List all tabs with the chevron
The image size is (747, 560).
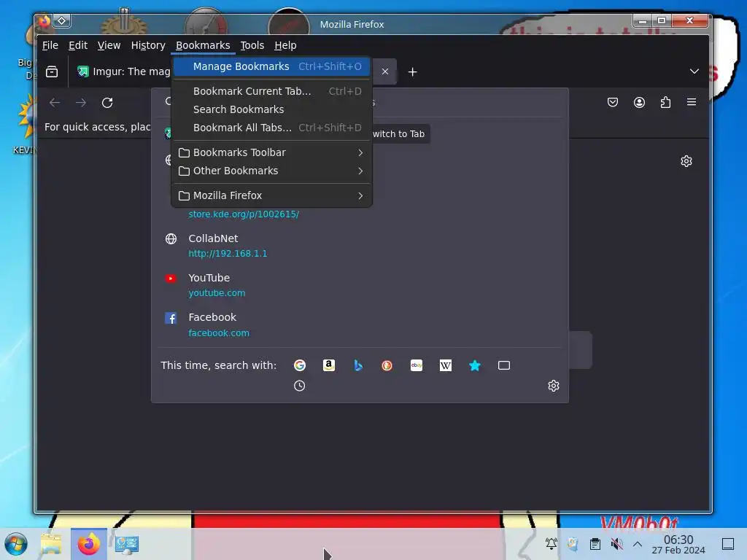click(694, 71)
